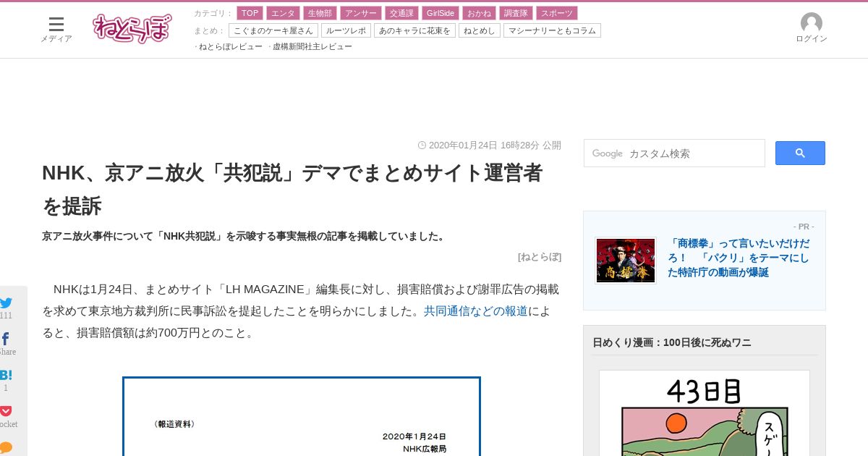Open ねとめし summary link
868x456 pixels.
click(480, 30)
